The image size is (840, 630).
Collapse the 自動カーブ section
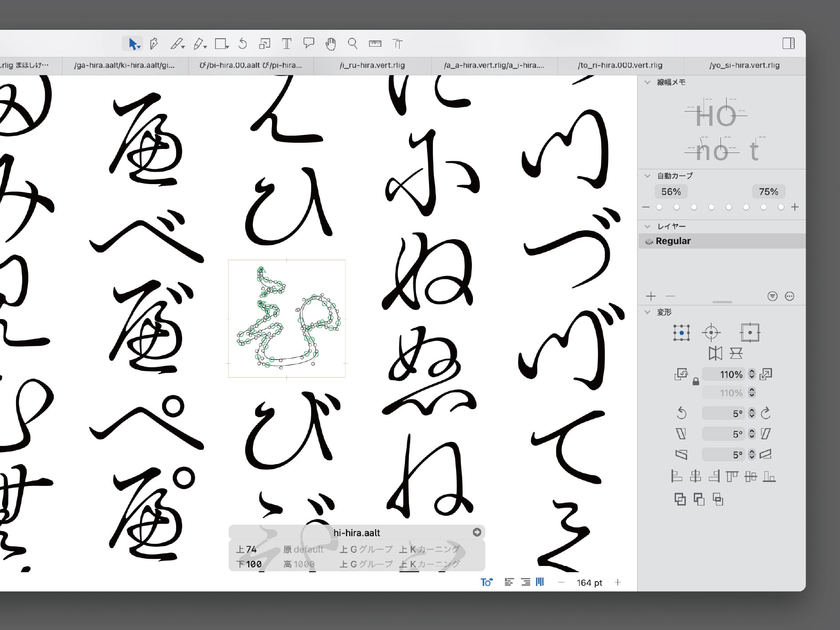click(647, 176)
